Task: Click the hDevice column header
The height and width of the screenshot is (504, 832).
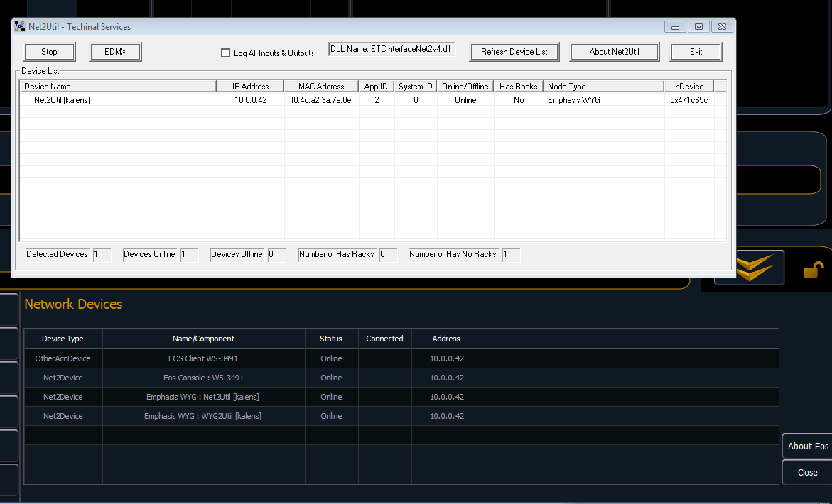Action: tap(689, 87)
